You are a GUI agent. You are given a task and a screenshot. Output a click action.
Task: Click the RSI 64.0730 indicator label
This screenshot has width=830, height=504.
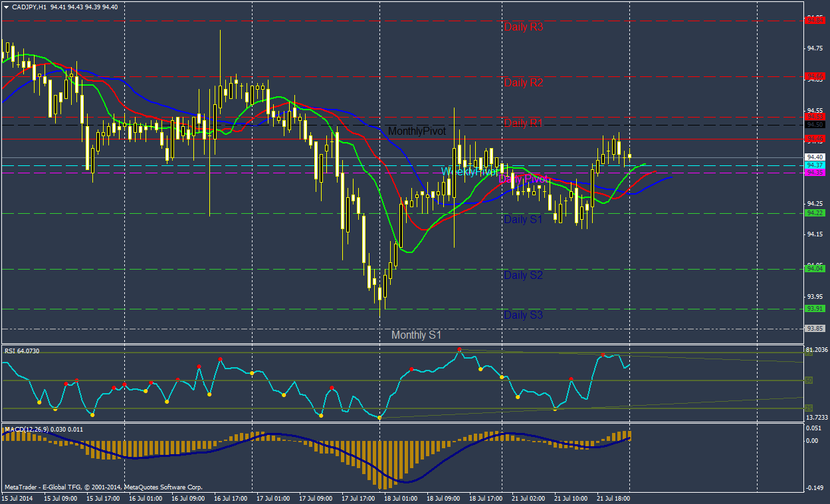tap(22, 351)
